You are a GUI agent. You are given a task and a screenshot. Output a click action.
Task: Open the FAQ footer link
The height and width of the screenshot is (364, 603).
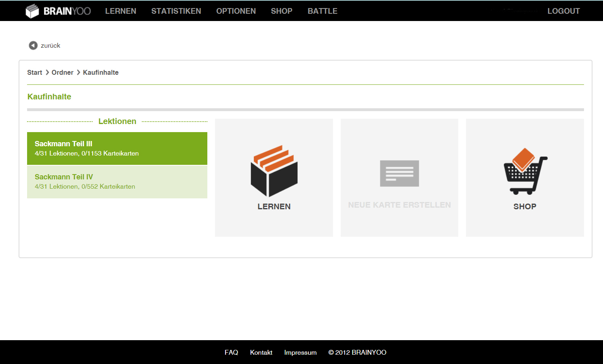(x=231, y=352)
